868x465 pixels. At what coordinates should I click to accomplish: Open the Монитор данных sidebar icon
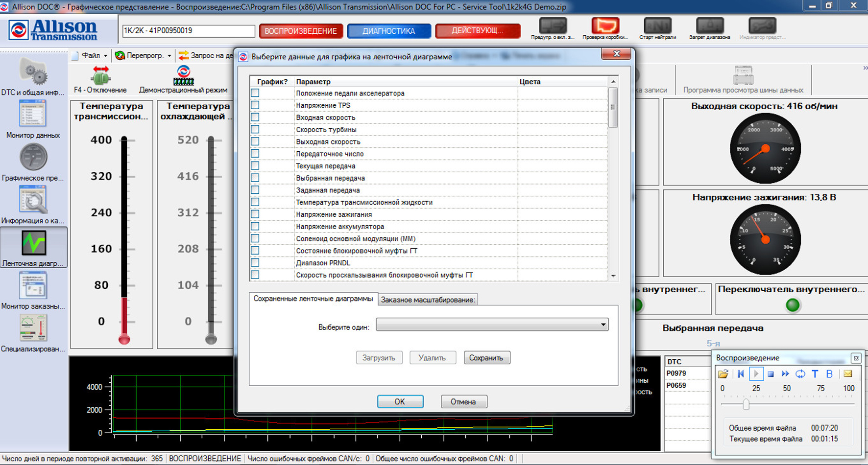point(33,115)
